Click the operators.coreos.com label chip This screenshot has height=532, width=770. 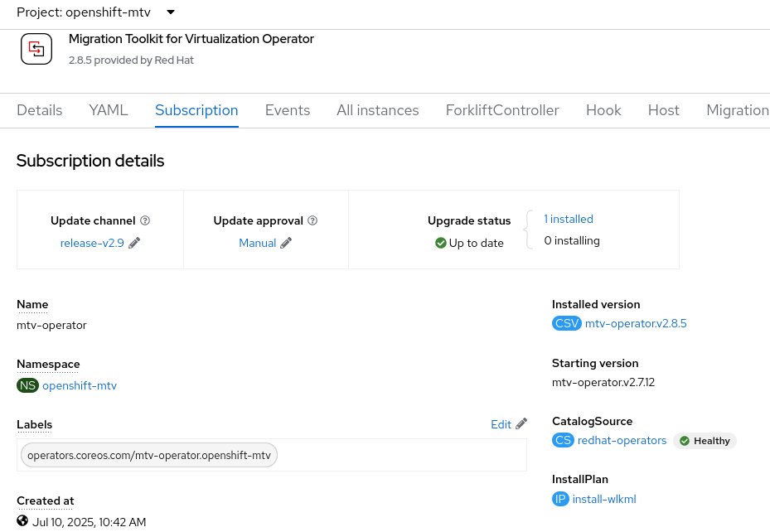click(149, 455)
